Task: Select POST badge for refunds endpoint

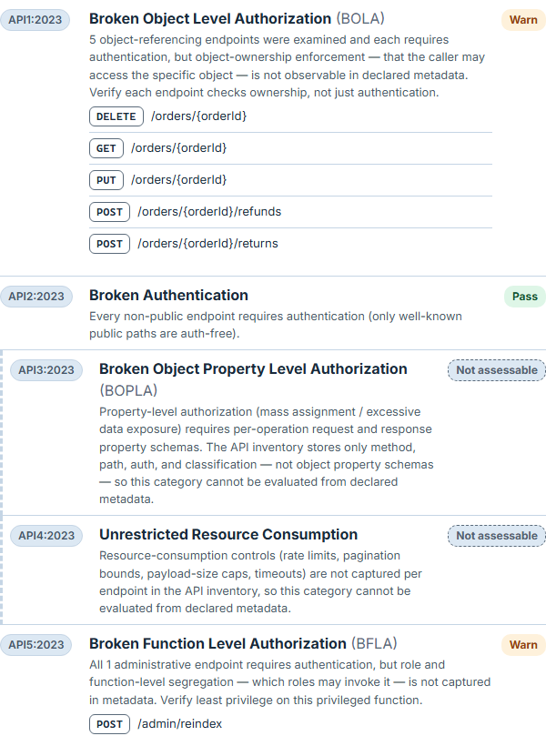Action: click(109, 212)
